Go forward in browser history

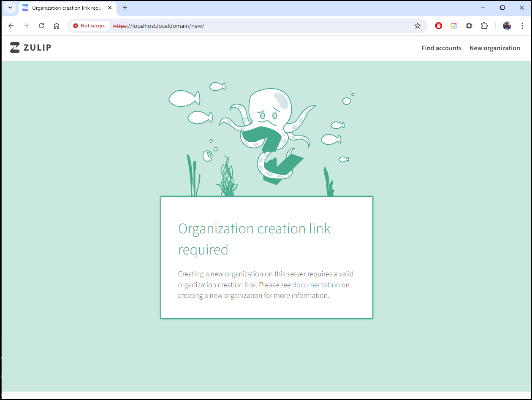click(x=26, y=26)
